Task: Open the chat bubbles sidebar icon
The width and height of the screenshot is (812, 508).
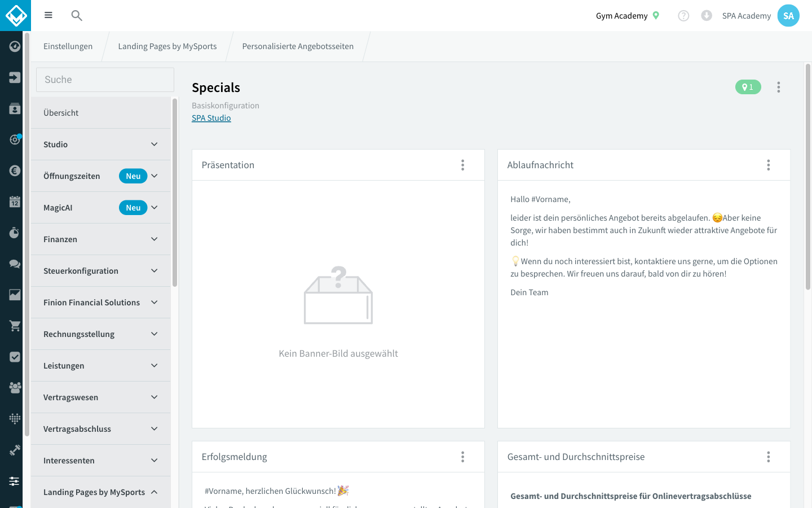Action: (x=15, y=264)
